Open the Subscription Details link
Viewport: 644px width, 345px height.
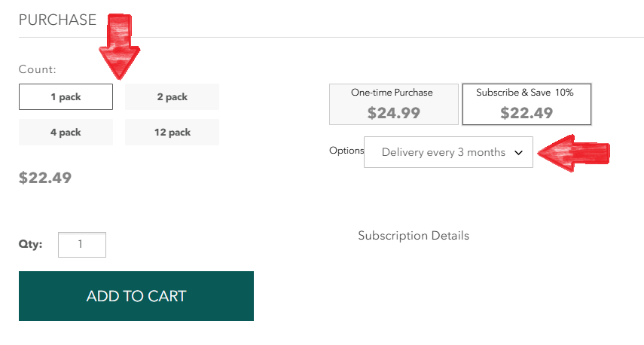414,236
